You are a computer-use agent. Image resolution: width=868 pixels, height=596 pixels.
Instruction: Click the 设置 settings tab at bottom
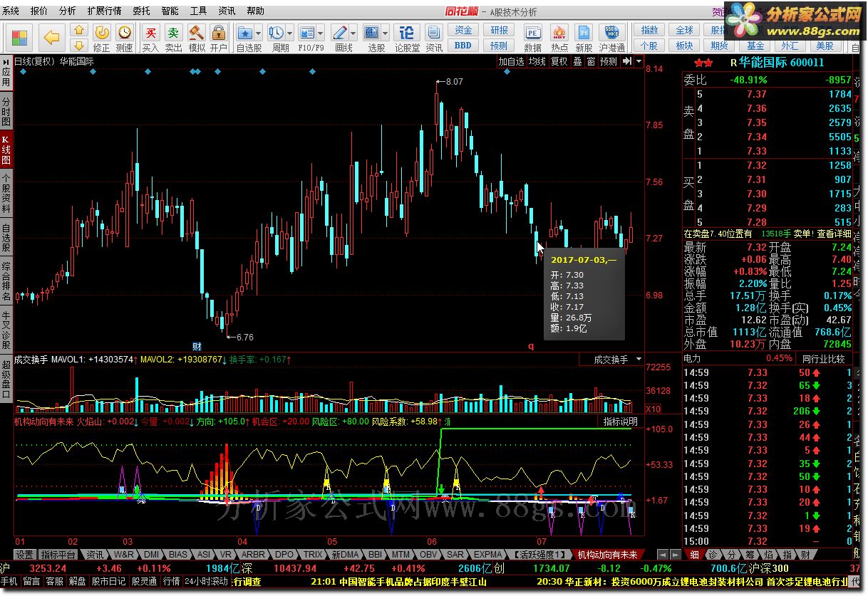coord(25,554)
